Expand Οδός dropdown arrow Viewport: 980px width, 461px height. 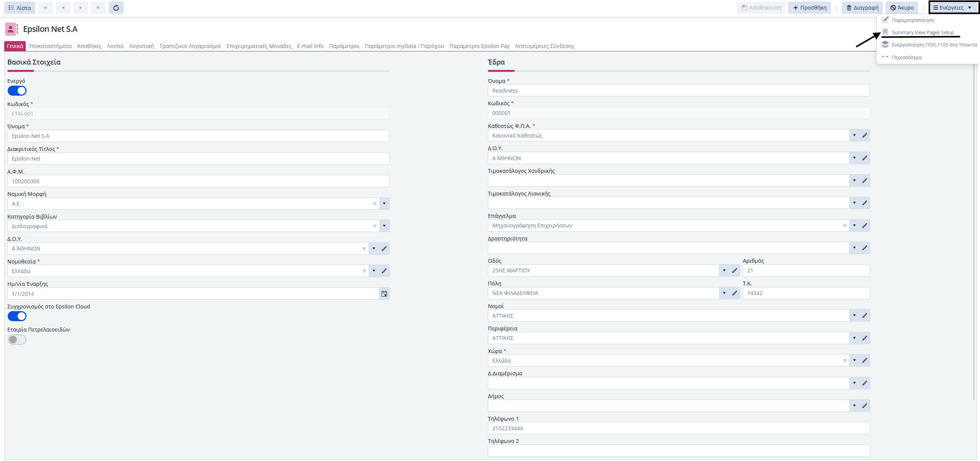tap(724, 270)
